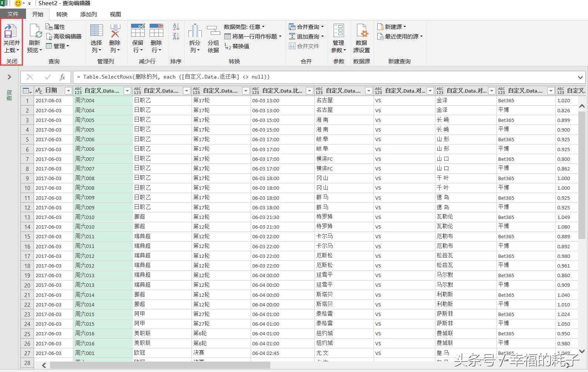Expand the formula bar with the chevron
The image size is (588, 372).
tap(580, 77)
